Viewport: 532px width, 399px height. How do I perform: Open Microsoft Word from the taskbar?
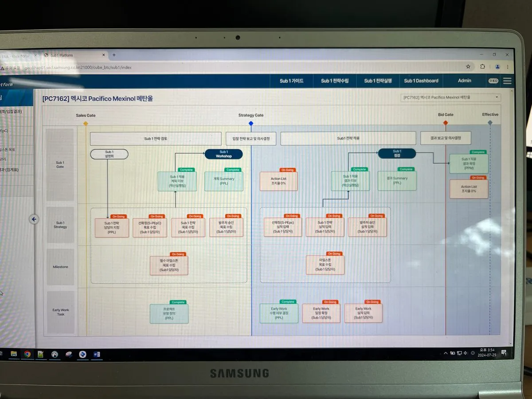point(97,354)
